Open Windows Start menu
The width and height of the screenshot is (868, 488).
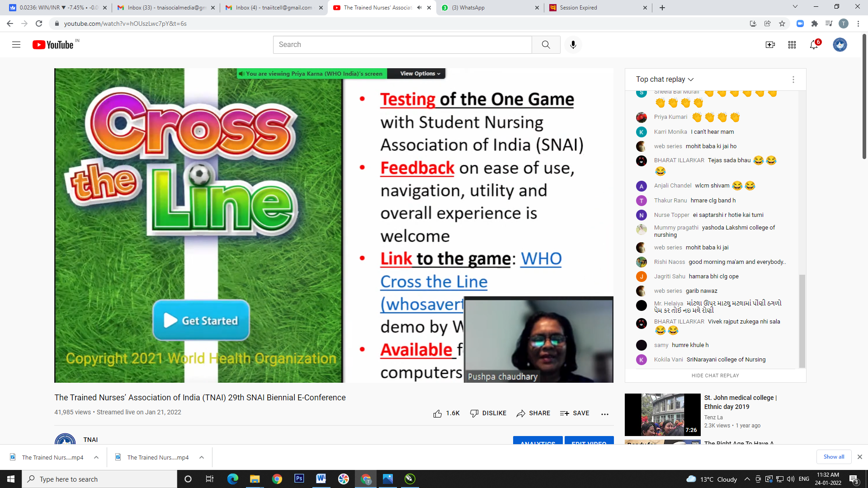pyautogui.click(x=11, y=479)
